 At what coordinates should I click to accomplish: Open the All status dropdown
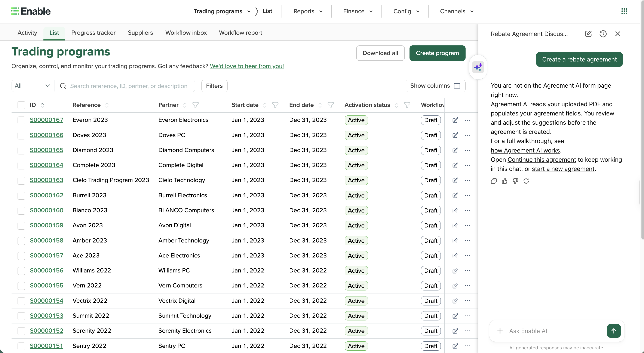click(x=33, y=86)
